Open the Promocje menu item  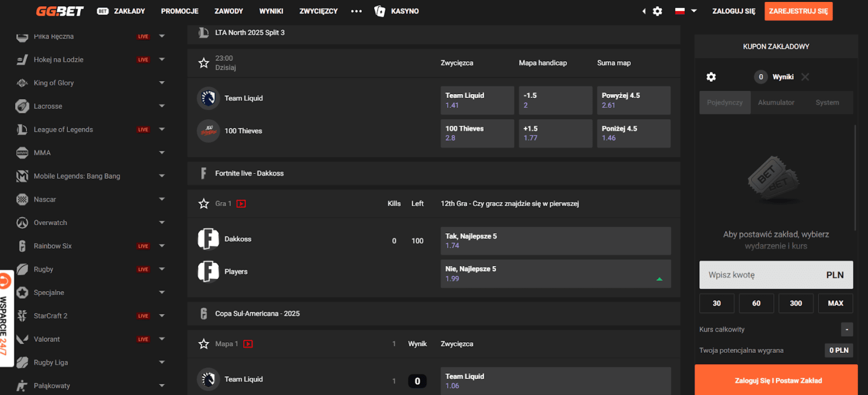pos(180,11)
